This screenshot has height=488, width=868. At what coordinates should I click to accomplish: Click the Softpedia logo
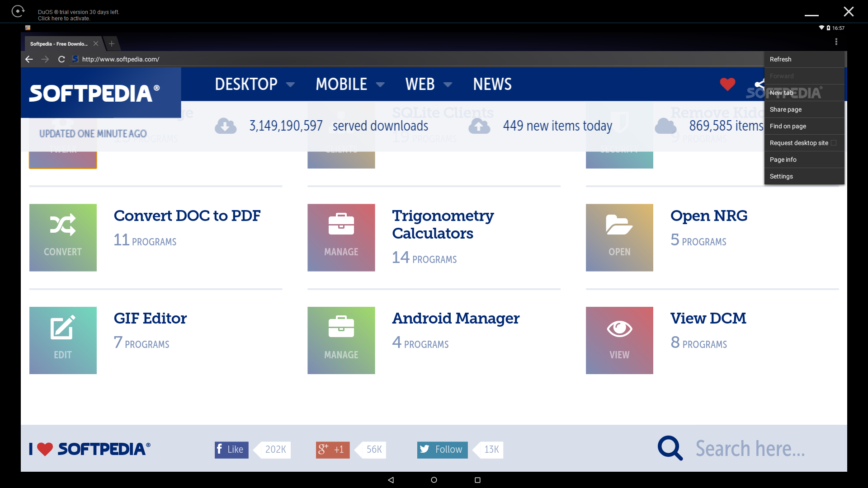pyautogui.click(x=94, y=93)
